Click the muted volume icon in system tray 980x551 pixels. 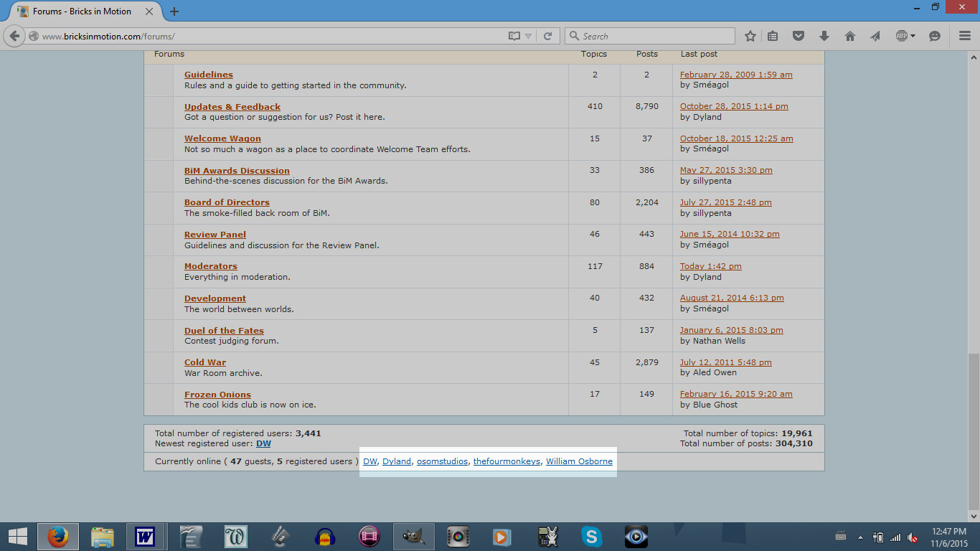(913, 537)
